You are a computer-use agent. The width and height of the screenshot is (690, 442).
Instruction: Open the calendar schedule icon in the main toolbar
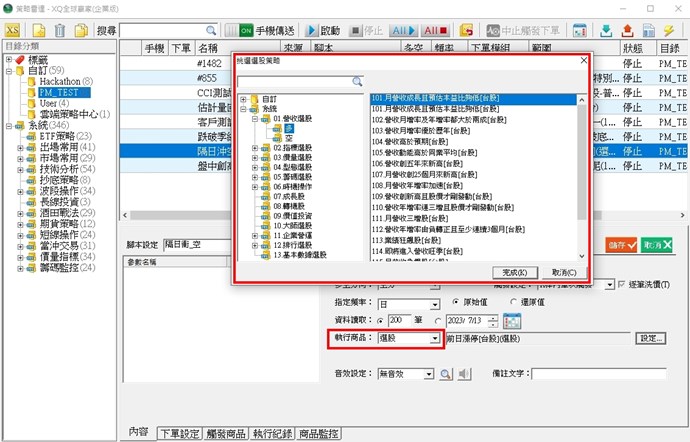coord(580,30)
